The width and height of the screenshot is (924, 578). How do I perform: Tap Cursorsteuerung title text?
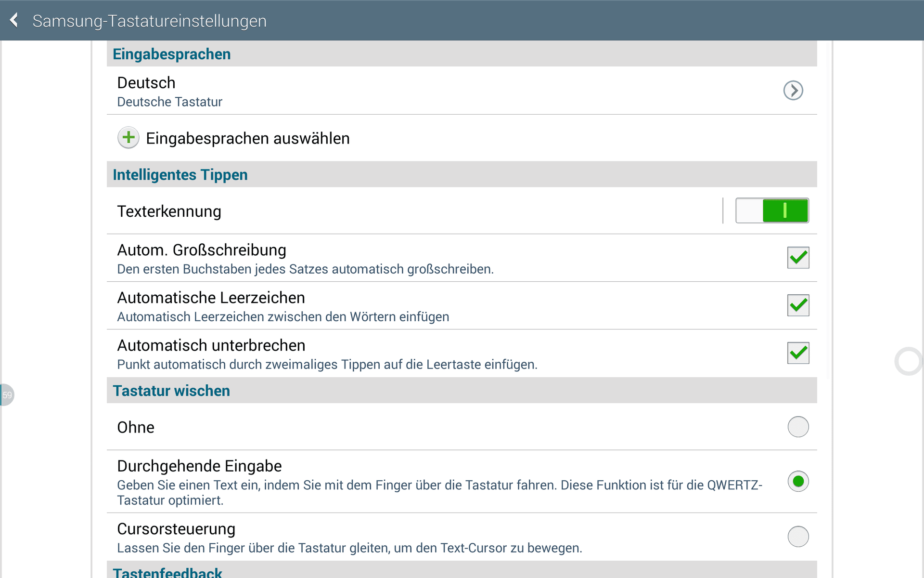[x=176, y=529]
